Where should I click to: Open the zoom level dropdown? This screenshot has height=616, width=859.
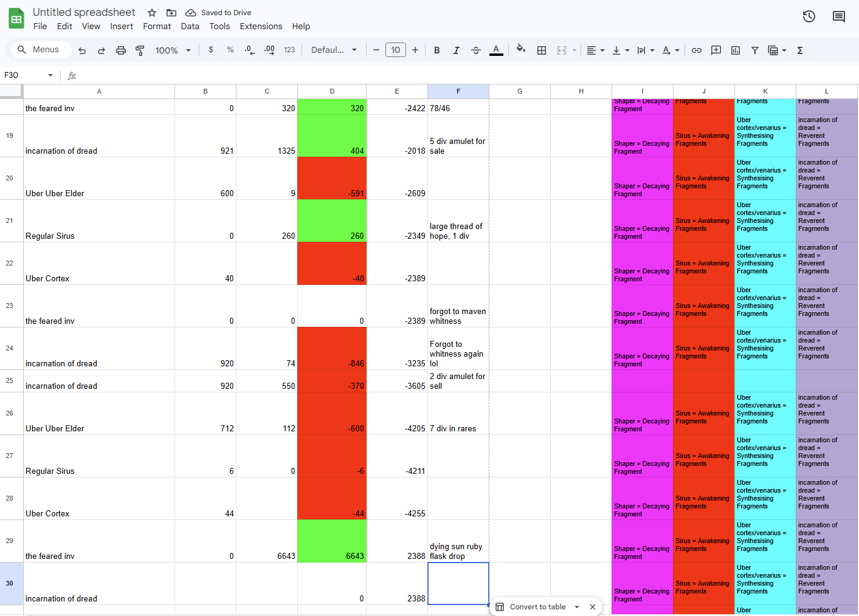coord(173,50)
